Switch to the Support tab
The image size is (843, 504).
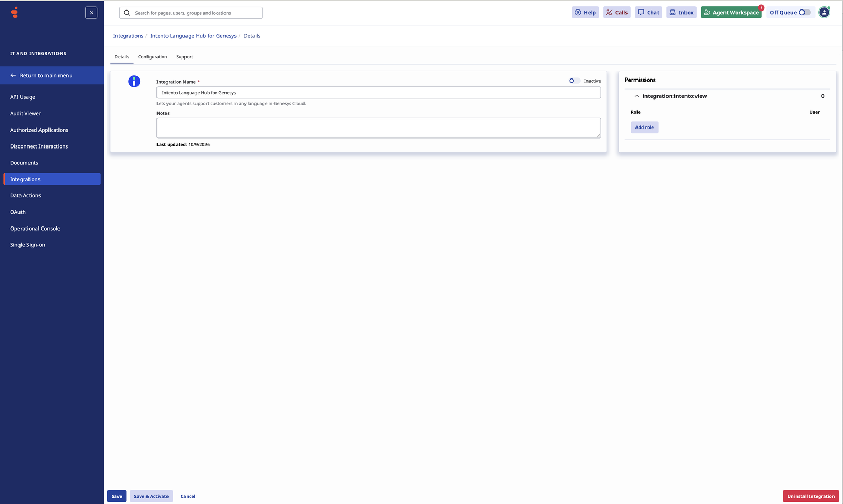click(184, 57)
